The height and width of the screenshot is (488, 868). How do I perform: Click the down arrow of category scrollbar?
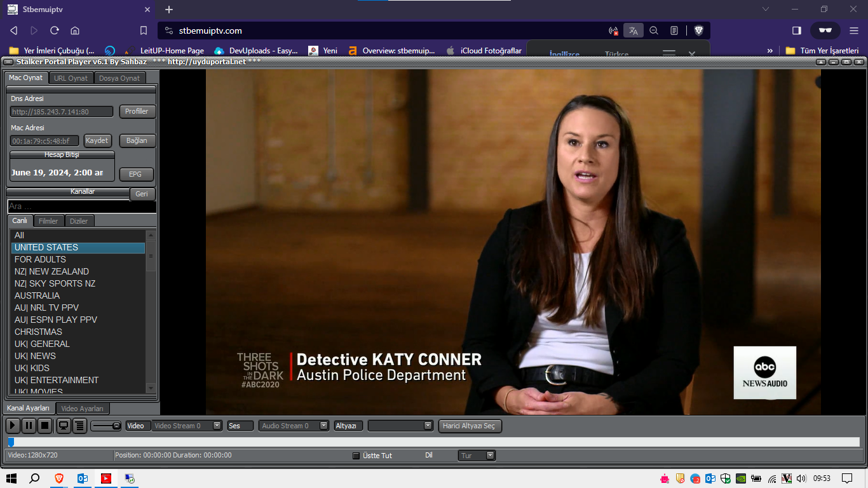coord(151,388)
